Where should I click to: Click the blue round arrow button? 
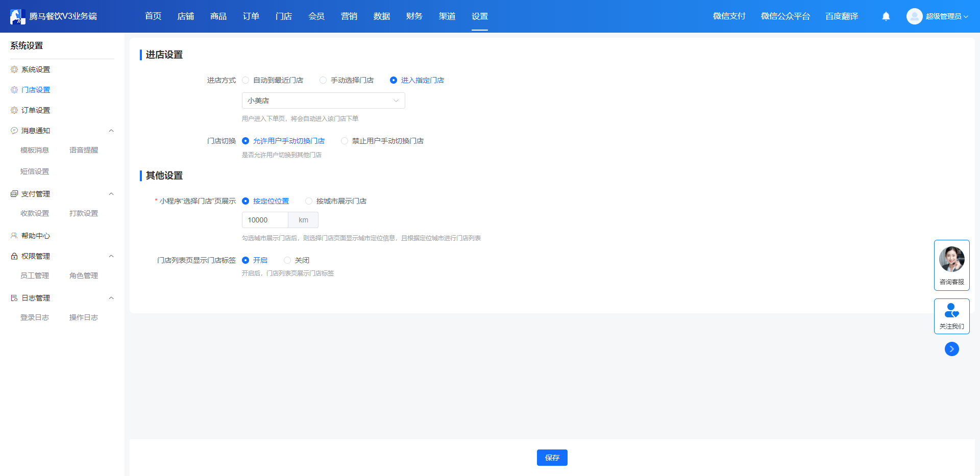952,349
